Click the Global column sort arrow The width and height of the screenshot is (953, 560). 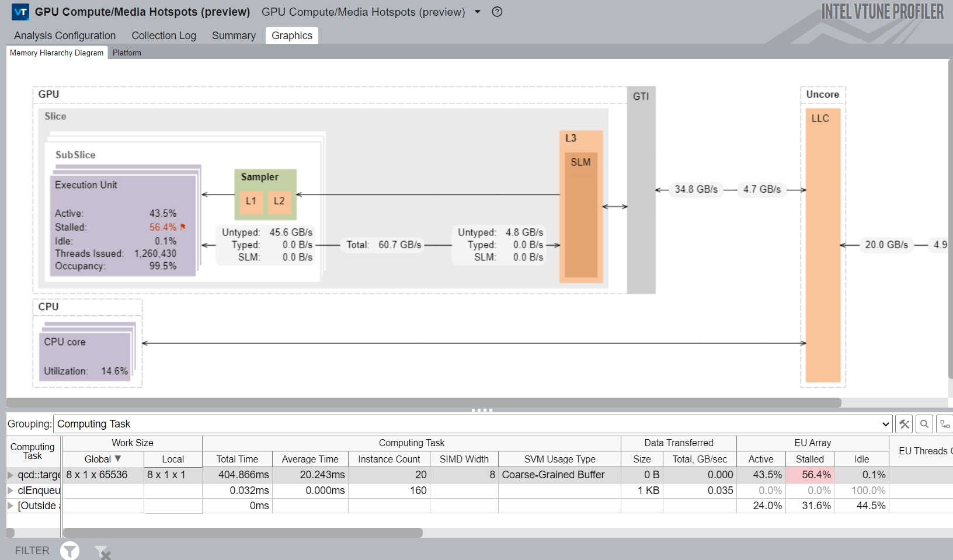click(118, 458)
